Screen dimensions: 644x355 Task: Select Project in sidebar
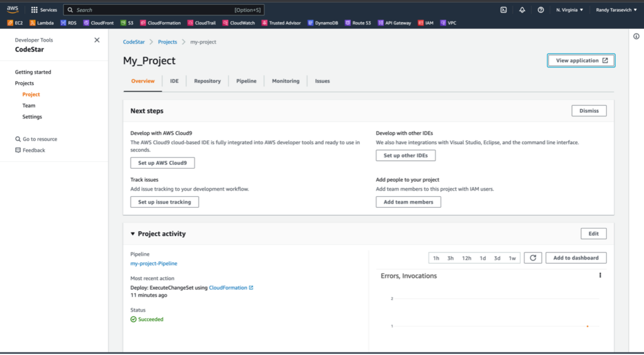[x=31, y=94]
